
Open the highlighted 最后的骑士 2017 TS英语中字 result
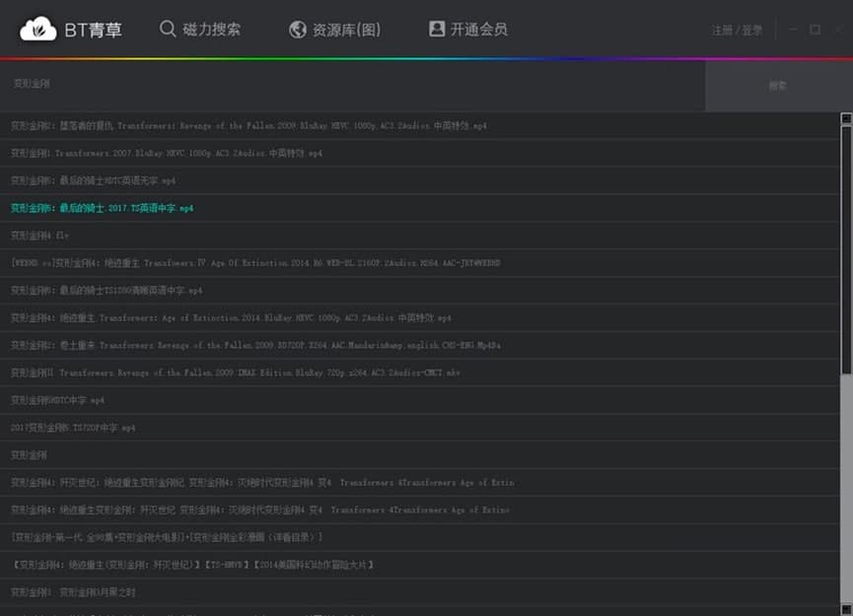pyautogui.click(x=102, y=208)
